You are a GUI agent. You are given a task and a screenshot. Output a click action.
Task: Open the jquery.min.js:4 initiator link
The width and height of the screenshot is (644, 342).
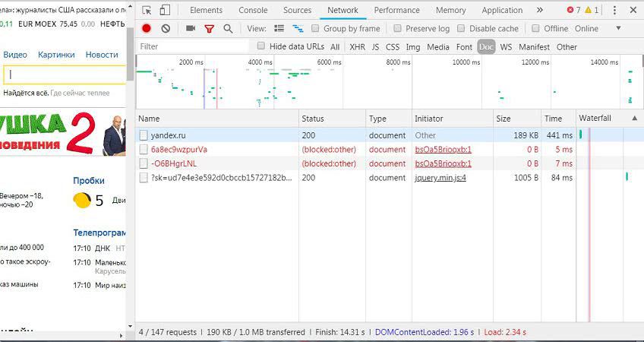[x=440, y=178]
